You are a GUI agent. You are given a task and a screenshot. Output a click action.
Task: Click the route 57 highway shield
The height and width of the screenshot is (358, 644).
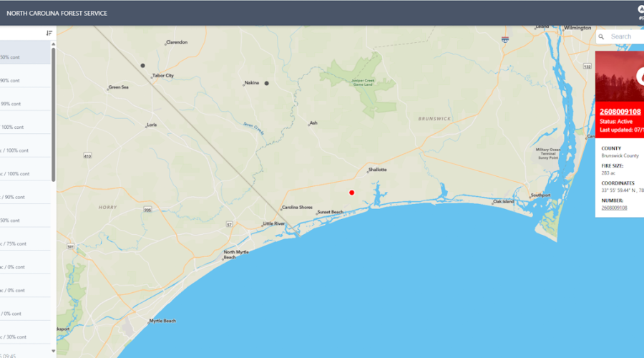229,224
